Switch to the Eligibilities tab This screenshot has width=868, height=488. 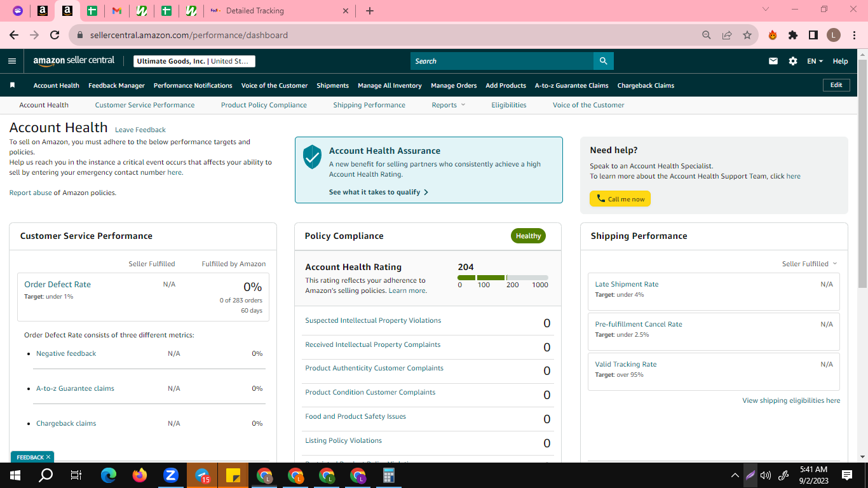[x=508, y=105]
